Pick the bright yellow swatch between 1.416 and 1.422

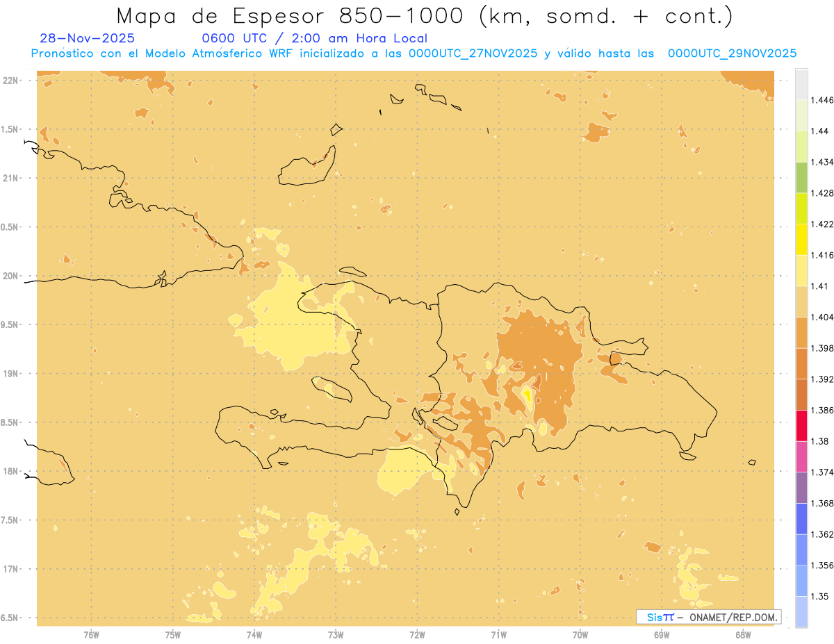(801, 239)
